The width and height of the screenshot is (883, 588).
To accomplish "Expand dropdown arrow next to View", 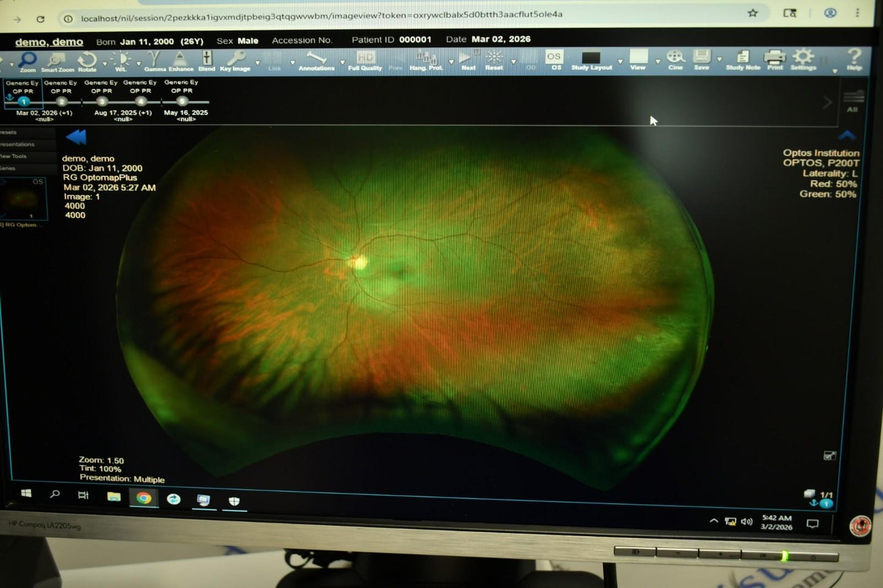I will pyautogui.click(x=658, y=62).
